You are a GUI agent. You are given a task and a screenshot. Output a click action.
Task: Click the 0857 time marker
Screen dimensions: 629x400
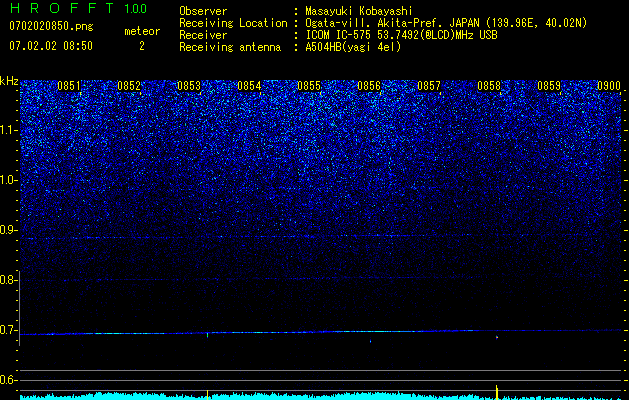click(429, 86)
